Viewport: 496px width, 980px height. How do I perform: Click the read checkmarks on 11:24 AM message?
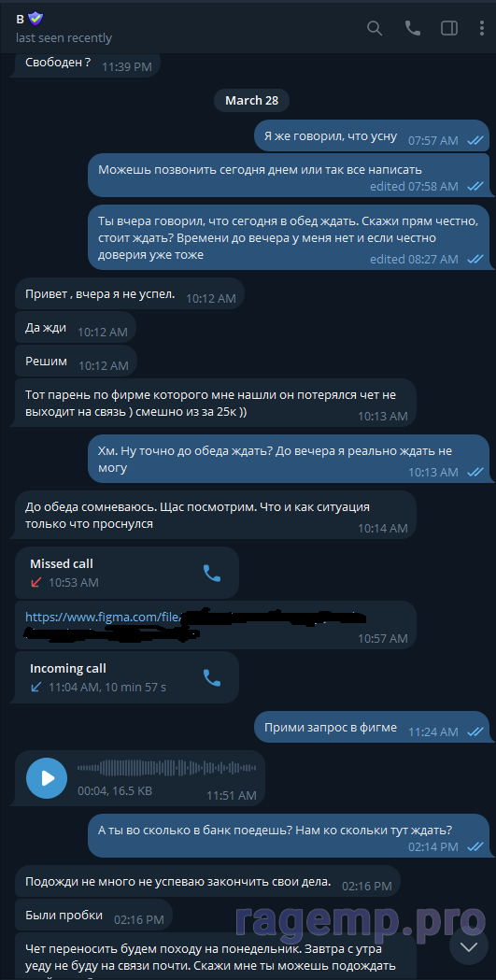click(x=475, y=731)
